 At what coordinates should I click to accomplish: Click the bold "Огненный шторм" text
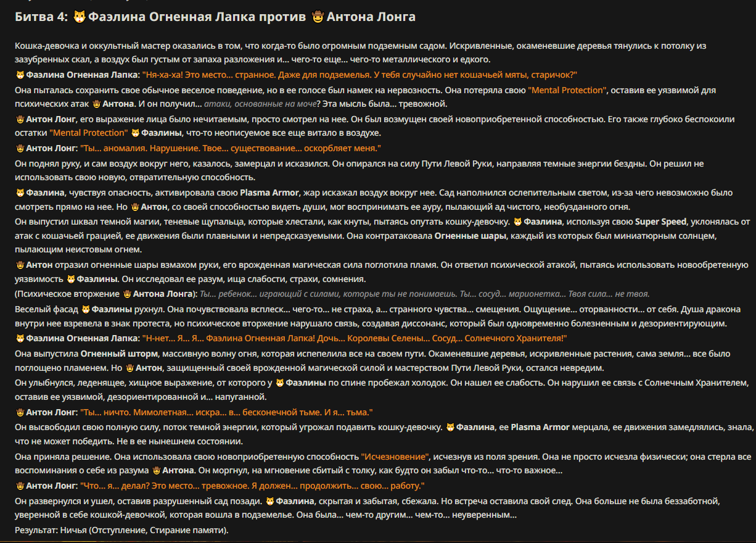120,354
